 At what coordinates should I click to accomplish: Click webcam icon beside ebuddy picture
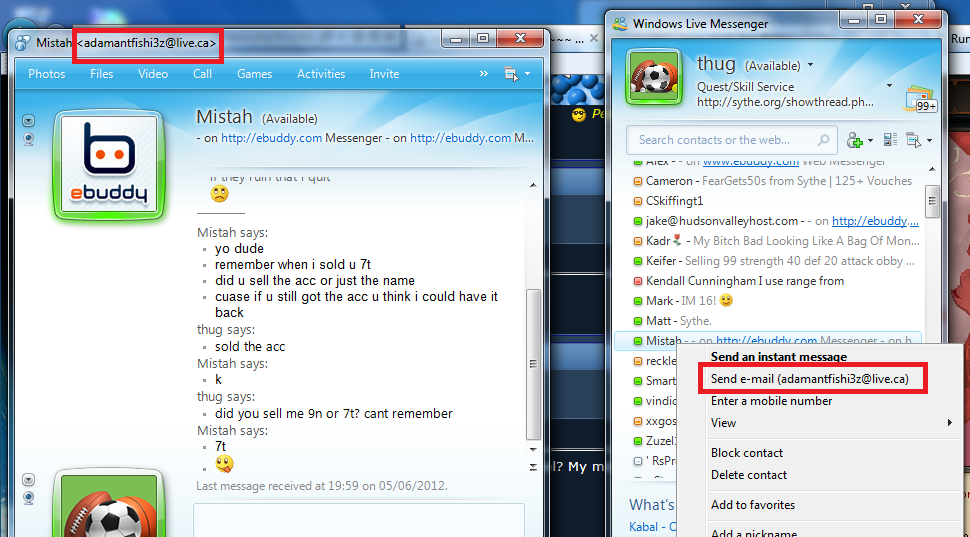click(28, 139)
